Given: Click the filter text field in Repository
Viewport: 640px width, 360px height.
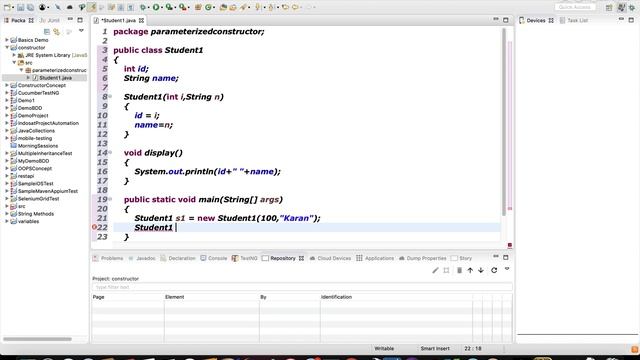Looking at the screenshot, I should tap(302, 287).
